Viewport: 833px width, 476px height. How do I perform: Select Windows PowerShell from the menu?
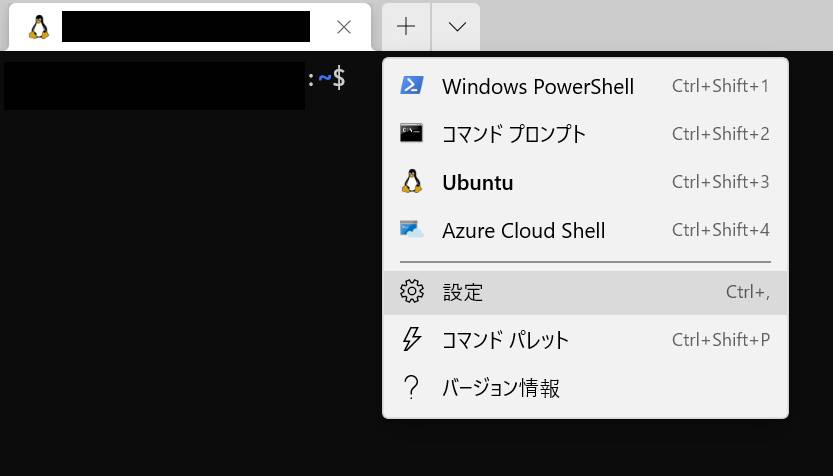click(x=538, y=86)
